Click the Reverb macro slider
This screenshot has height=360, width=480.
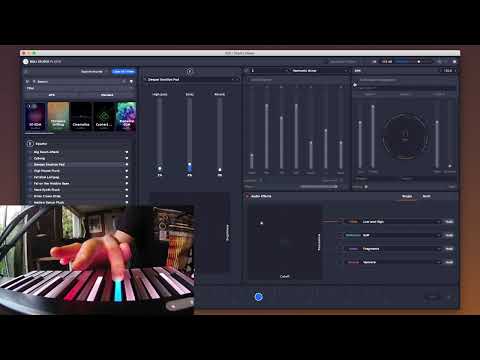click(219, 133)
